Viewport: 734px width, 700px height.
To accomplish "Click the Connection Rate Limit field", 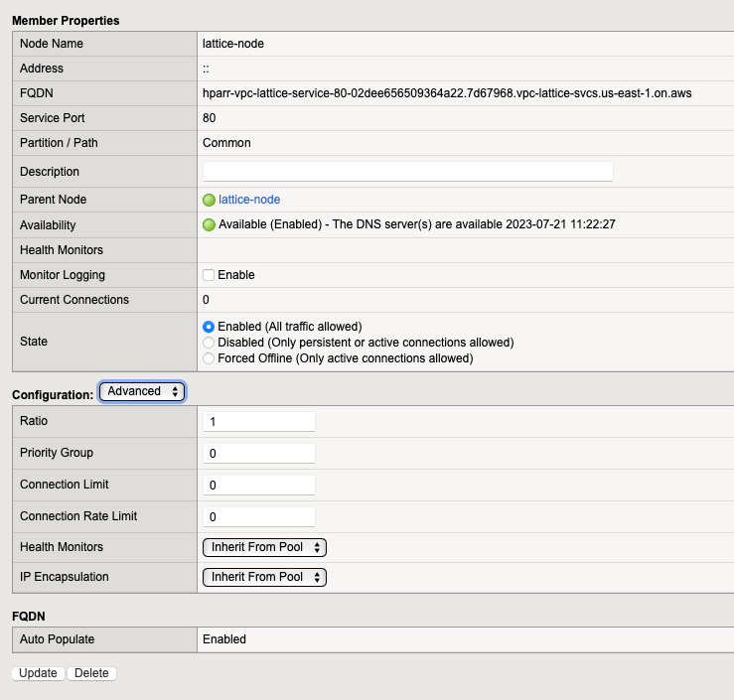I will coord(258,517).
